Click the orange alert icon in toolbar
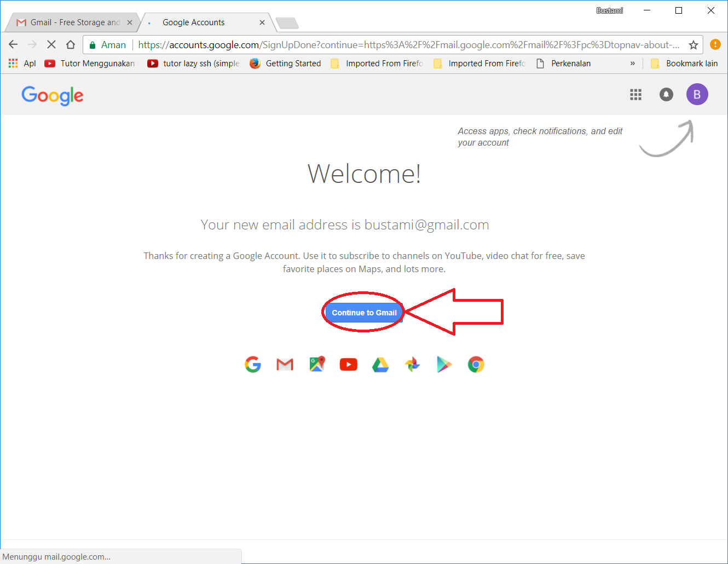The width and height of the screenshot is (728, 564). 715,44
